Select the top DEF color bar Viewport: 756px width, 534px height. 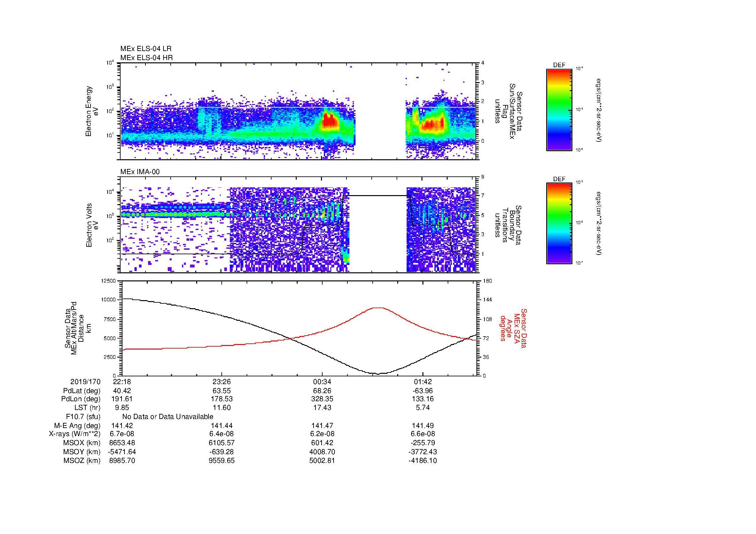tap(559, 110)
